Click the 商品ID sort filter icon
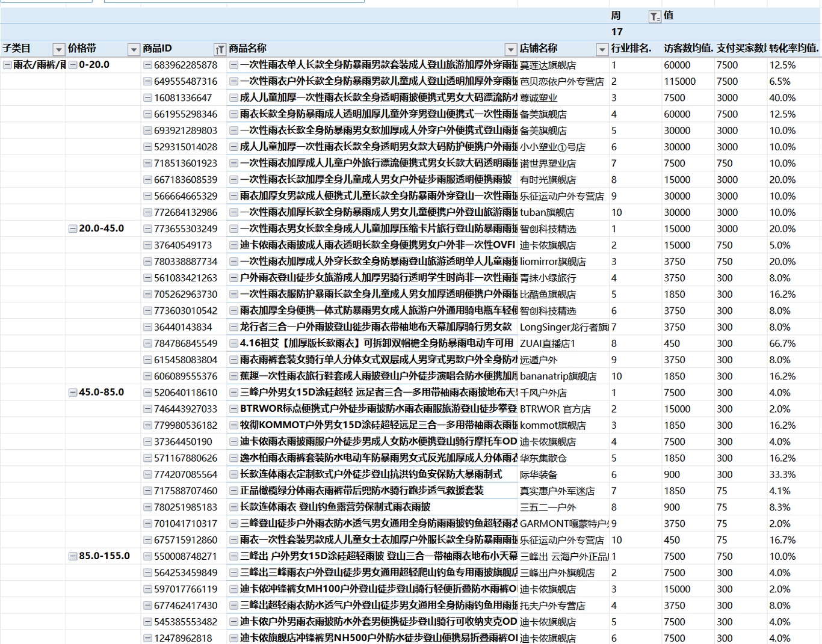 click(220, 49)
